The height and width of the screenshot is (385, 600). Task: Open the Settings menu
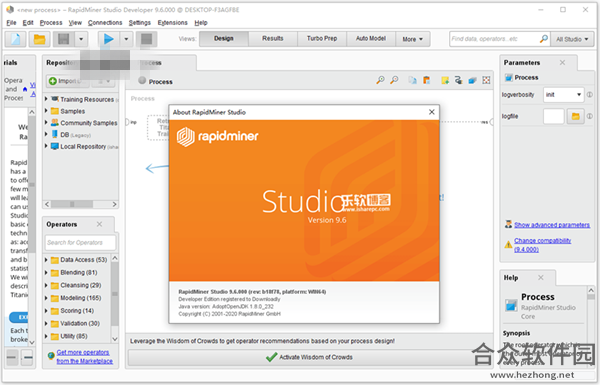pos(140,23)
